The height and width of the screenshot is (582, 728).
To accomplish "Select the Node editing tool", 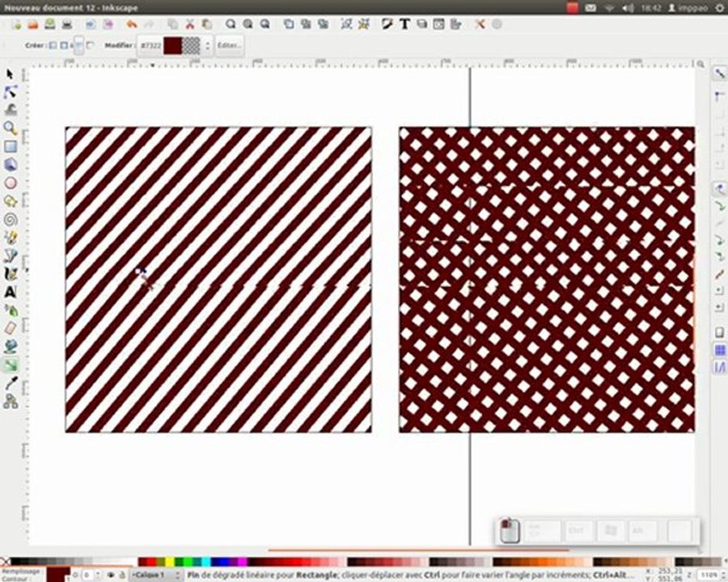I will coord(11,92).
